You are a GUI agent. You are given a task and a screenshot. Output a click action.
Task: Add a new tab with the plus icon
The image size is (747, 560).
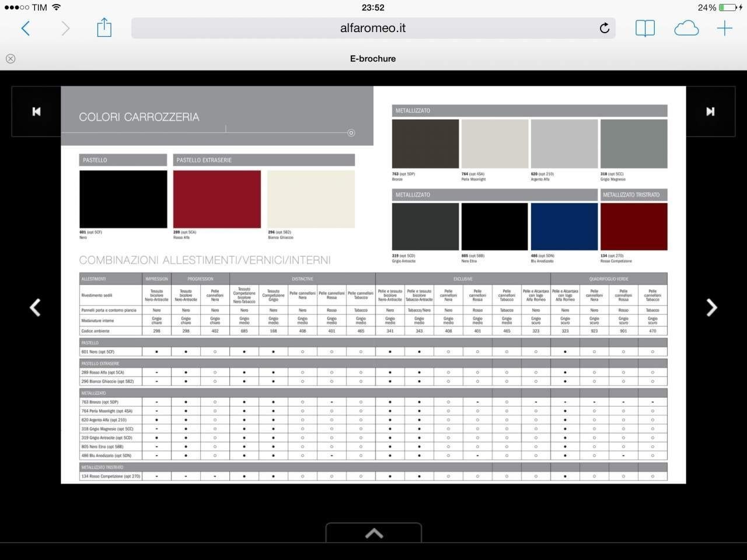pyautogui.click(x=725, y=28)
